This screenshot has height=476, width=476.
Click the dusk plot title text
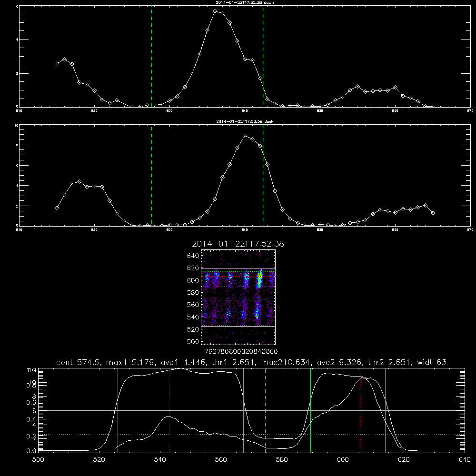pyautogui.click(x=245, y=121)
